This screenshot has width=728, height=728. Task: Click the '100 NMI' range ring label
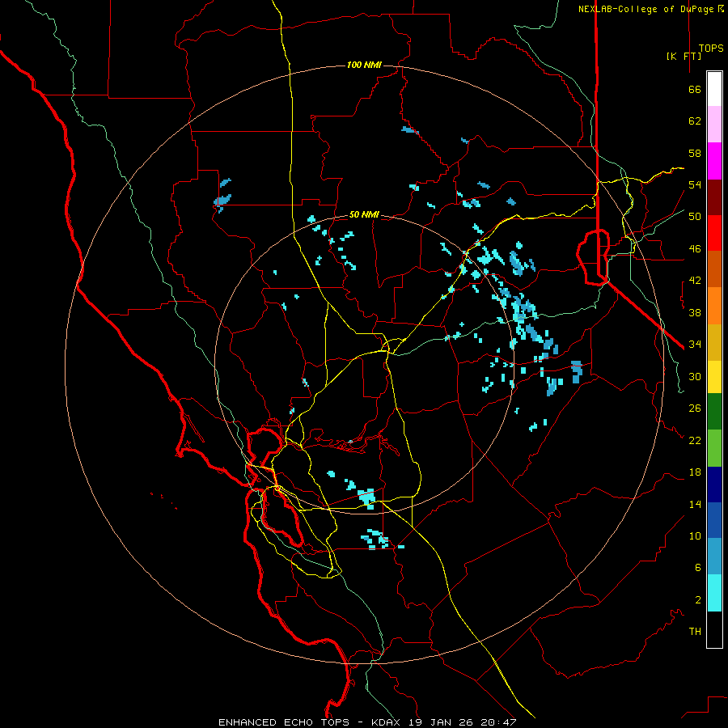[x=364, y=65]
